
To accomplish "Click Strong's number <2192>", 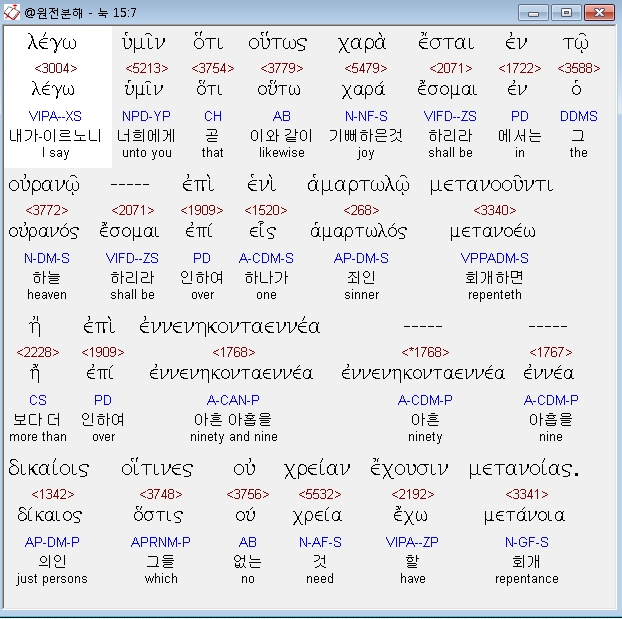I will (413, 494).
